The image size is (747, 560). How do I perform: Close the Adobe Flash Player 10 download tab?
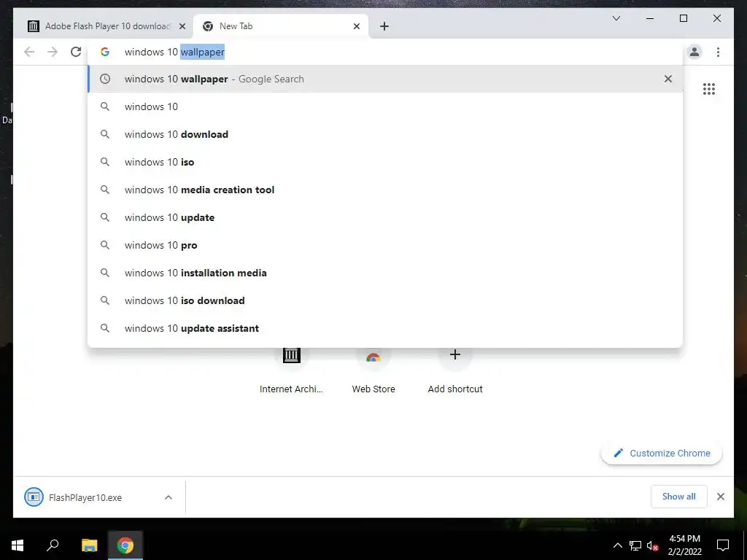[182, 26]
